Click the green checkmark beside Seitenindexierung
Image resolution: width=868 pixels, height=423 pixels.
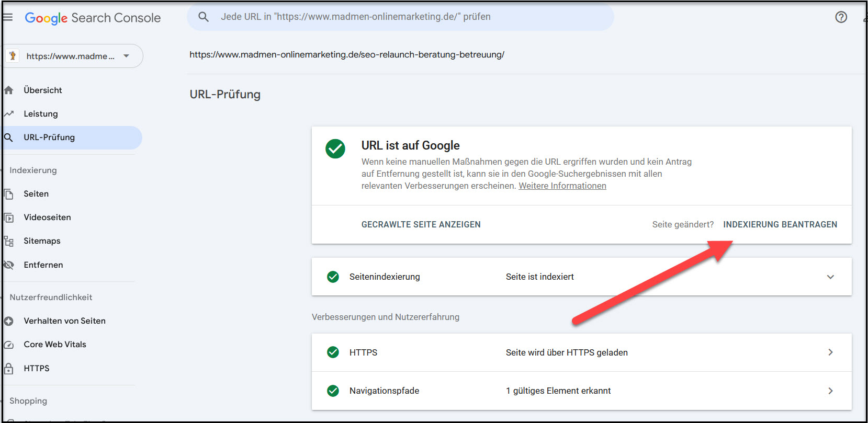[333, 277]
